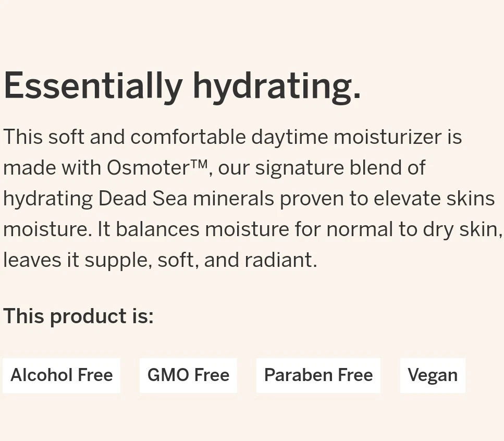
Task: Click the words "Dead Sea" in description
Action: 142,199
